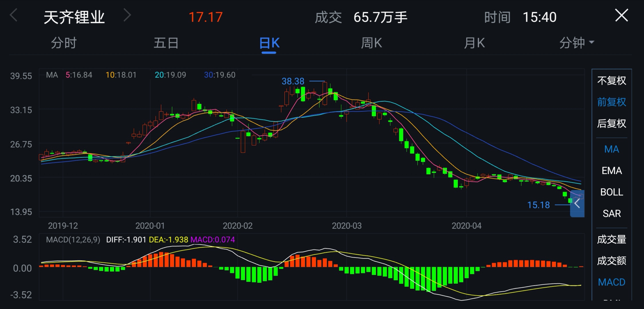Image resolution: width=644 pixels, height=309 pixels.
Task: Click the 2020-02 date axis label
Action: pyautogui.click(x=237, y=226)
